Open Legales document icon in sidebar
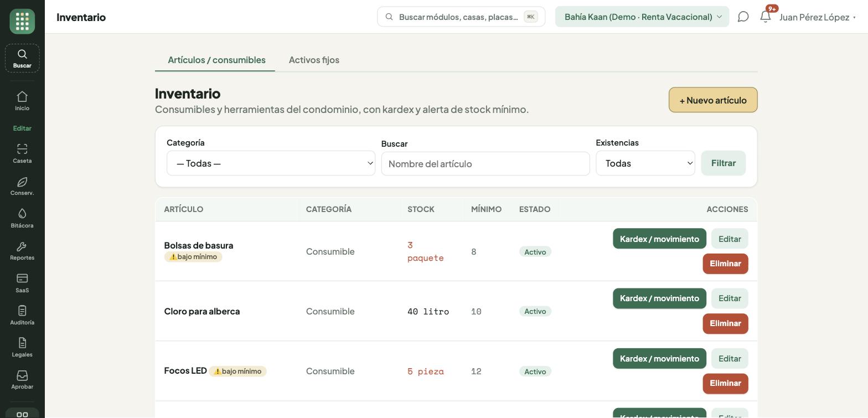Screen dimensions: 868x418 pyautogui.click(x=22, y=343)
